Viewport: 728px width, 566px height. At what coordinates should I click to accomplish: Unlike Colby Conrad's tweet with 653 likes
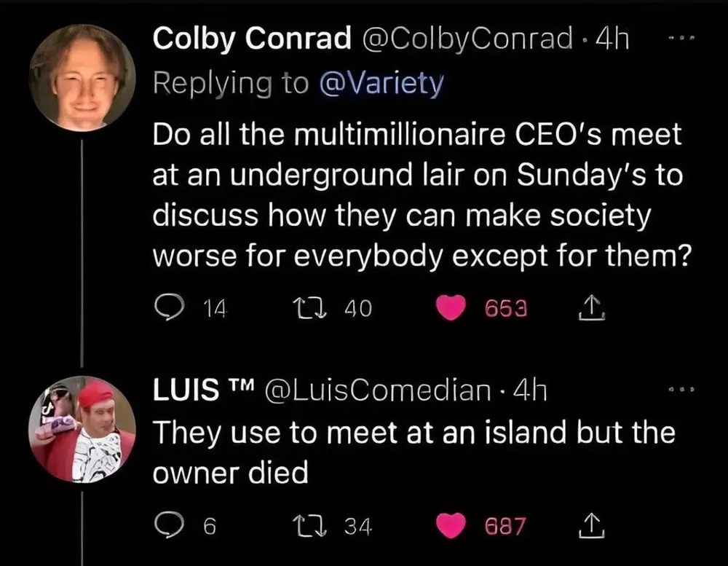[451, 309]
